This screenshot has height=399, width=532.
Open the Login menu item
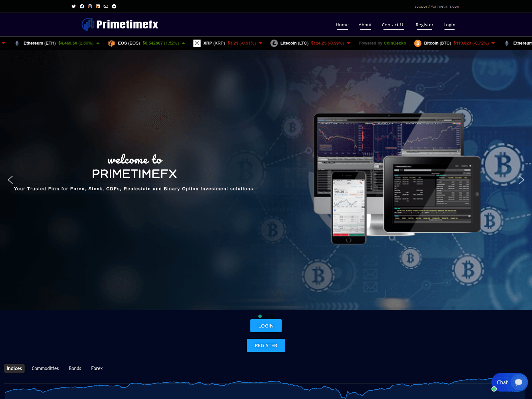click(449, 25)
